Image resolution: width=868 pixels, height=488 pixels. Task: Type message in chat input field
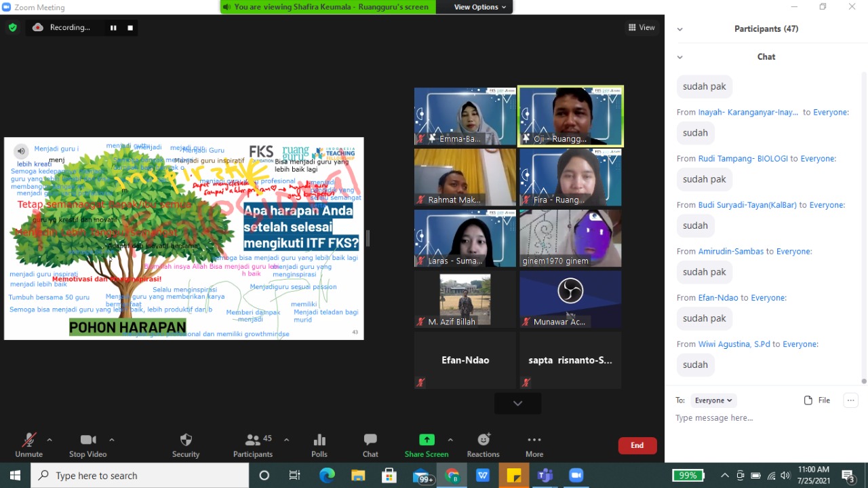coord(759,418)
